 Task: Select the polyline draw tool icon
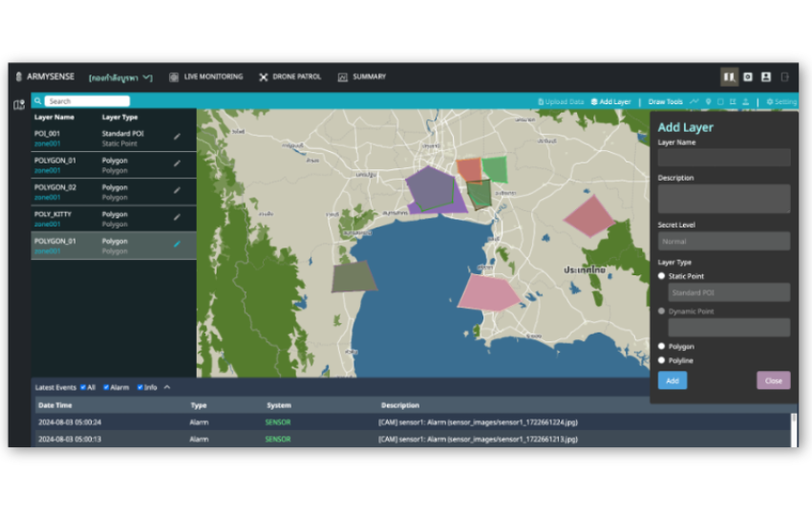[694, 101]
